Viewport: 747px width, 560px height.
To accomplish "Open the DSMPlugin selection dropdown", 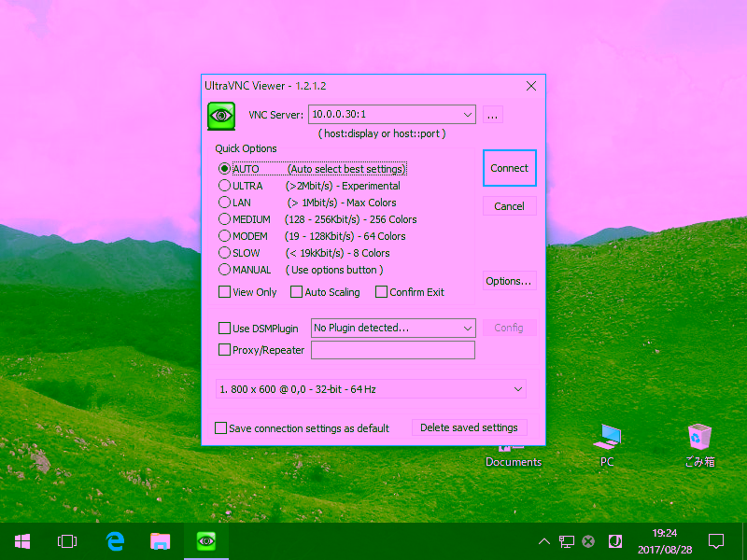I will coord(468,328).
